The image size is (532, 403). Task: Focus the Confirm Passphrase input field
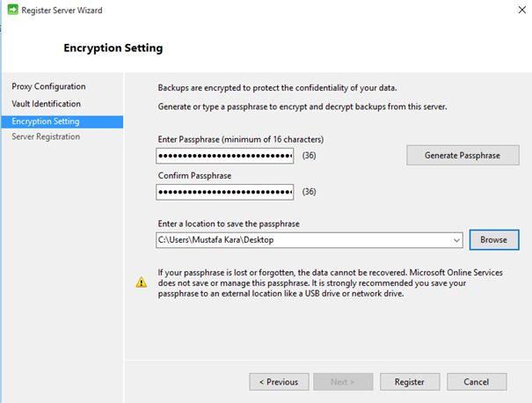pyautogui.click(x=224, y=192)
